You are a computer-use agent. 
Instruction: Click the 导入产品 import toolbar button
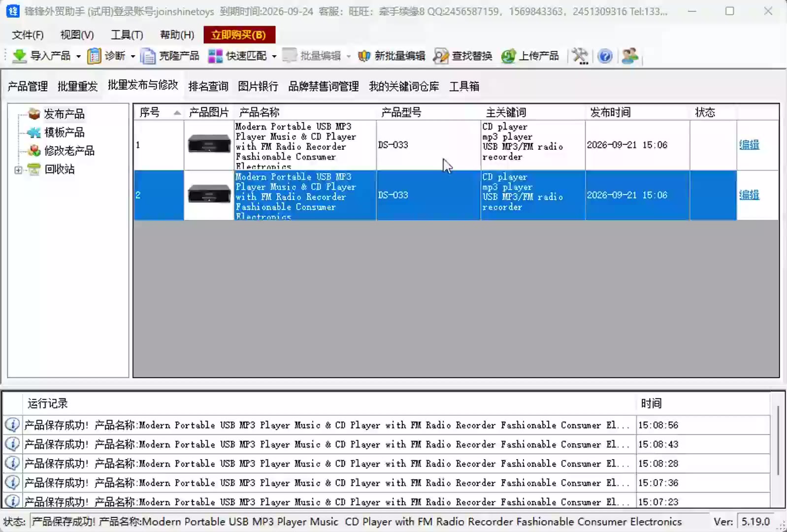[x=41, y=56]
